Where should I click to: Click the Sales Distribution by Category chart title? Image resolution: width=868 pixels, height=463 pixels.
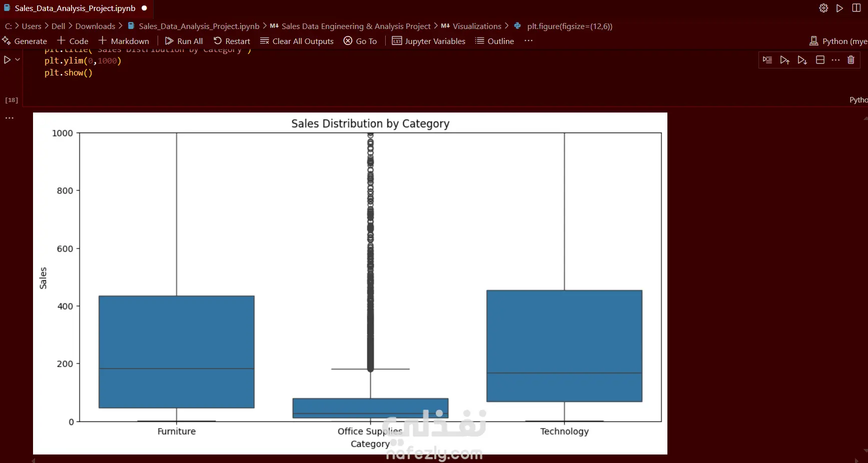[370, 123]
